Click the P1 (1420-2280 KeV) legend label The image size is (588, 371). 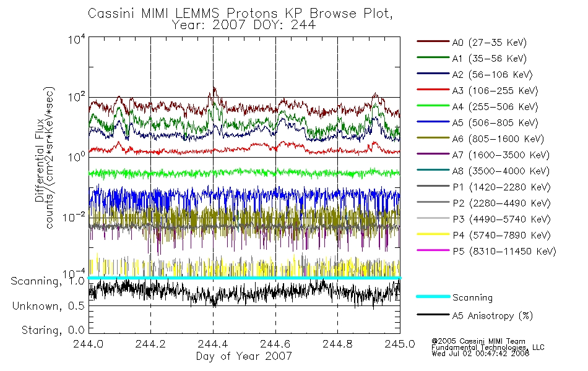click(501, 187)
